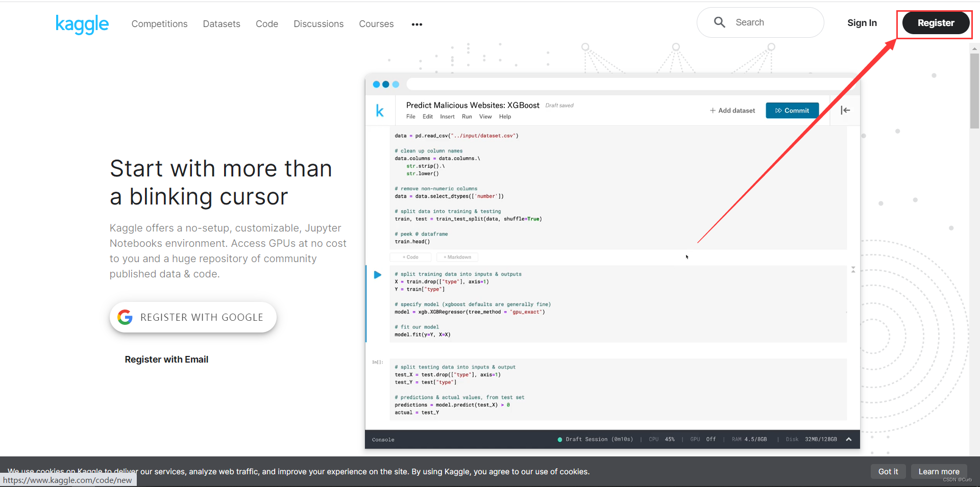Click the blue run cell play icon
Image resolution: width=980 pixels, height=487 pixels.
point(378,275)
